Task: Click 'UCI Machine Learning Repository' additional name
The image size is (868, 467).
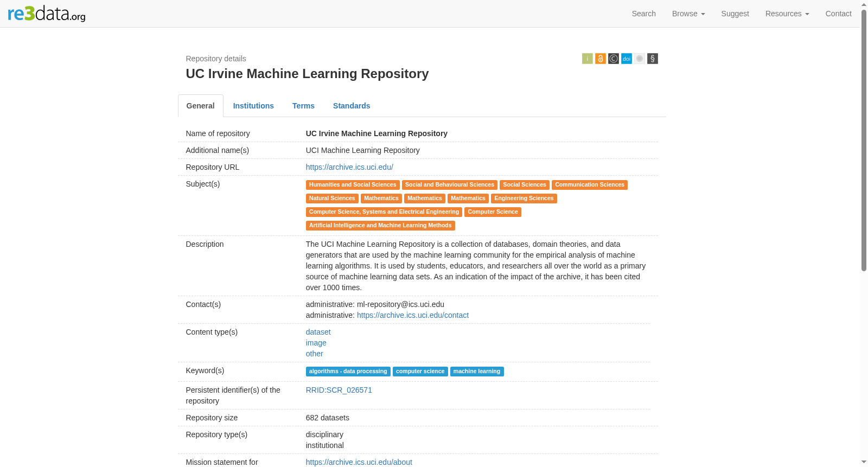Action: [x=363, y=150]
